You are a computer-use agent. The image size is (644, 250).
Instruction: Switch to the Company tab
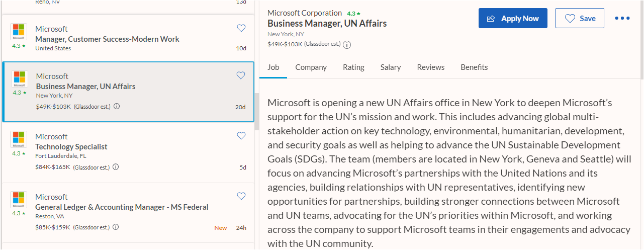click(x=311, y=67)
